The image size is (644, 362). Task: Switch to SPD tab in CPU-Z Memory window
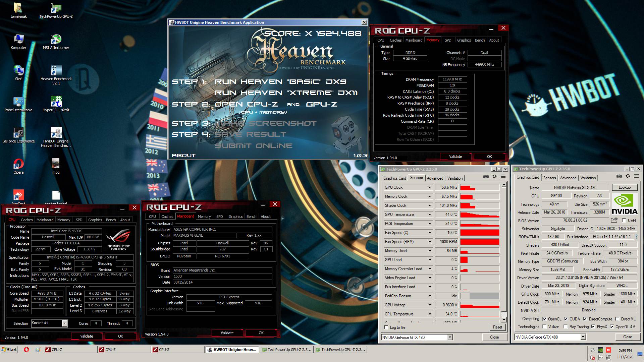448,40
